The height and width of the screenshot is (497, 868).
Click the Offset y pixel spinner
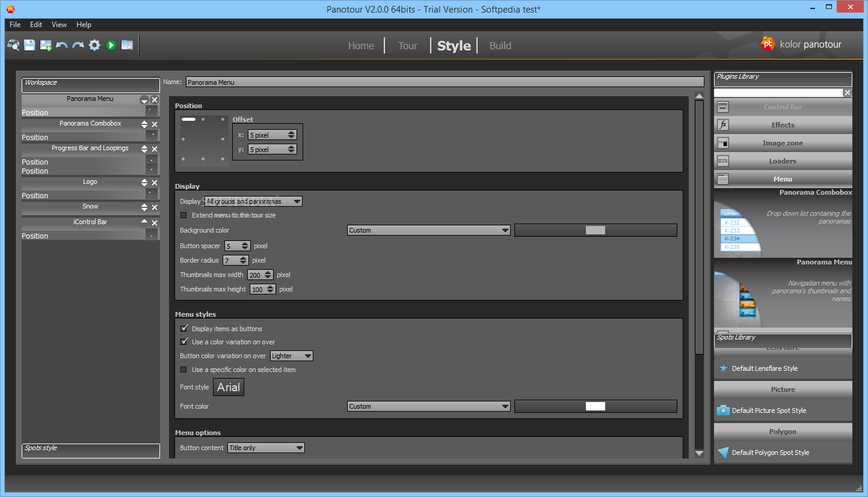(272, 150)
